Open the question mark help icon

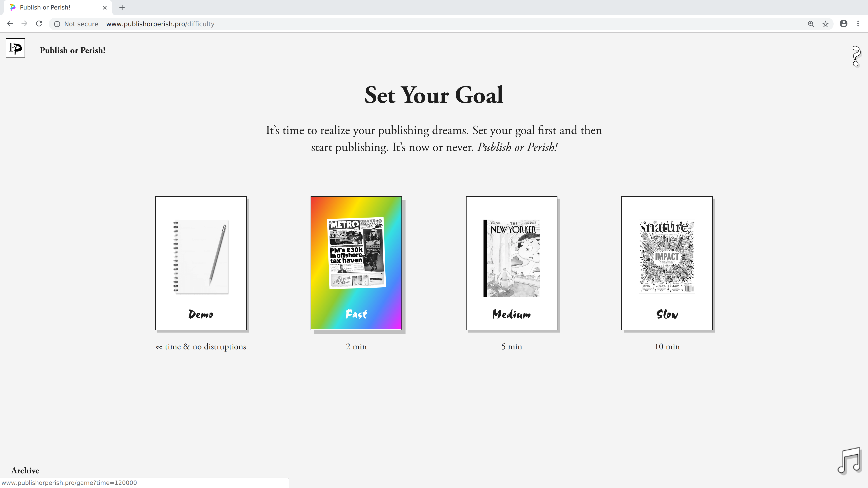coord(856,56)
